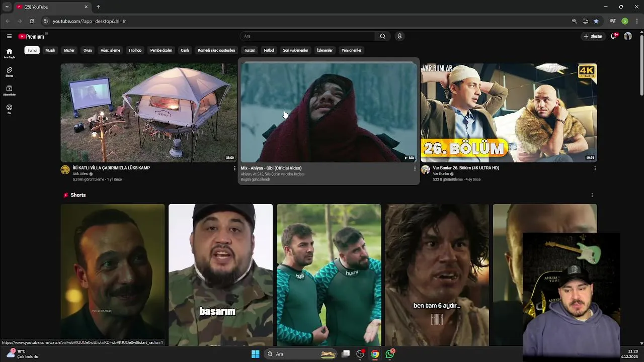Select the Canlı filter chip
Viewport: 644px width, 362px height.
pos(185,50)
